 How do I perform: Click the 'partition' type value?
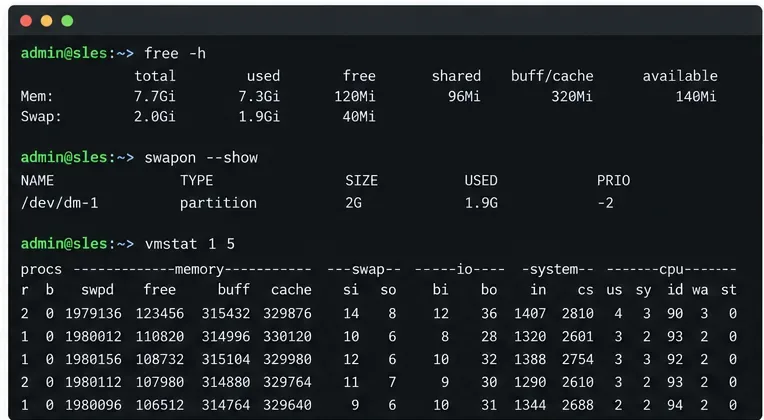coord(218,203)
